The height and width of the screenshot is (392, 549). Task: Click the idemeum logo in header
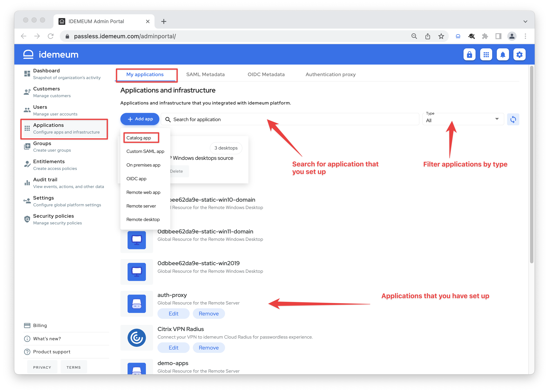point(51,54)
